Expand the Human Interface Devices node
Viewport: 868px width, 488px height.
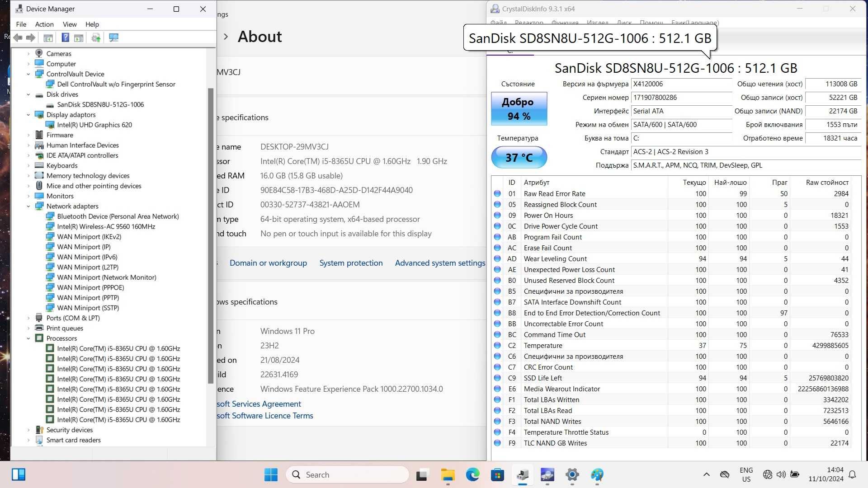[28, 145]
